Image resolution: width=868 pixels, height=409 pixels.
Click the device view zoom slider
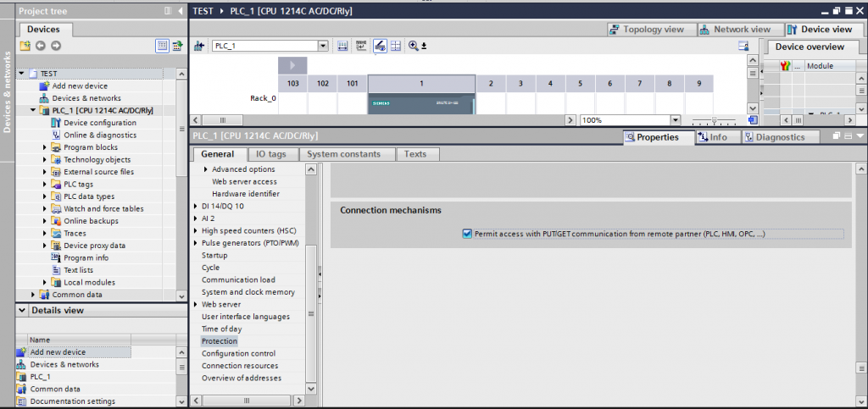[714, 120]
